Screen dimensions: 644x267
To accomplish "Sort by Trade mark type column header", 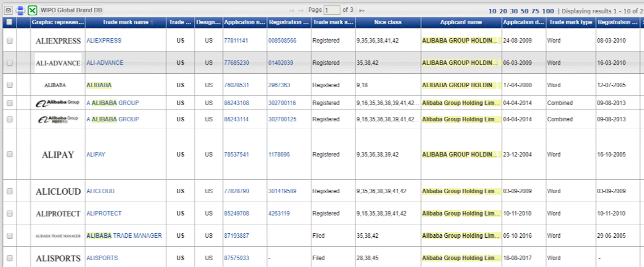I will click(x=571, y=22).
